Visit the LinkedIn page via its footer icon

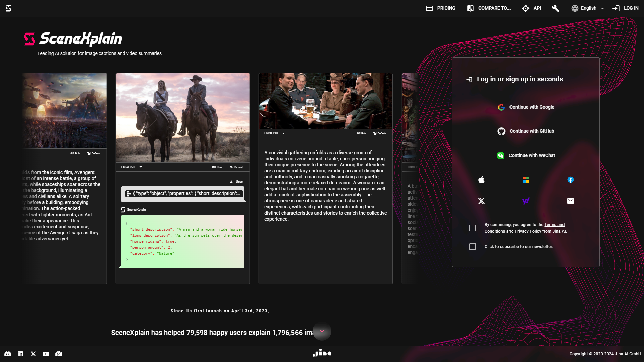[x=20, y=354]
